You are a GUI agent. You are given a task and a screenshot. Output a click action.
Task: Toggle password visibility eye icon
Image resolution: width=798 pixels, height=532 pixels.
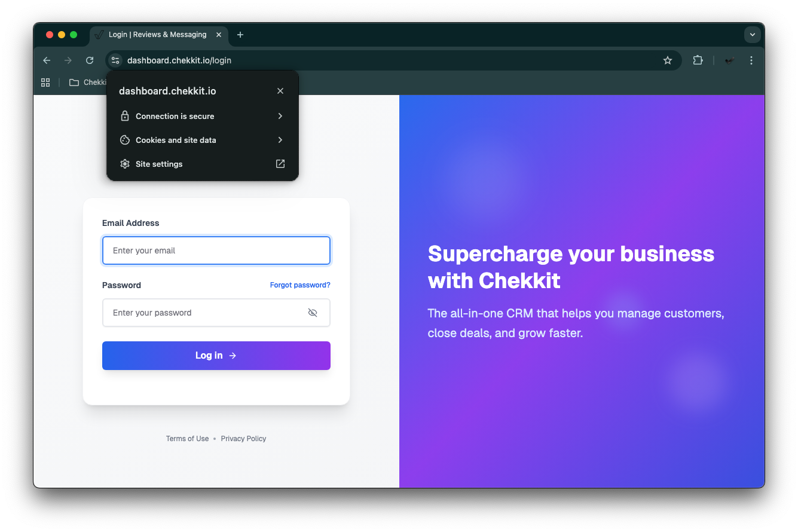[313, 313]
